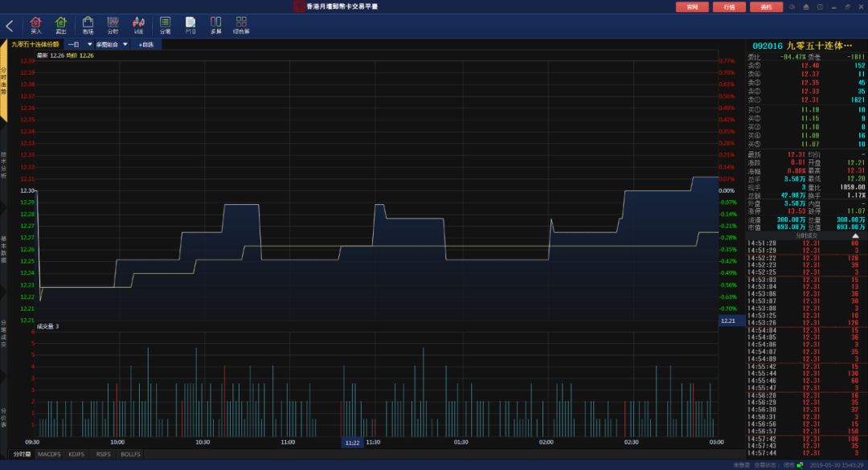868x470 pixels.
Task: Select the 分价表 left sidebar tab
Action: (x=3, y=418)
